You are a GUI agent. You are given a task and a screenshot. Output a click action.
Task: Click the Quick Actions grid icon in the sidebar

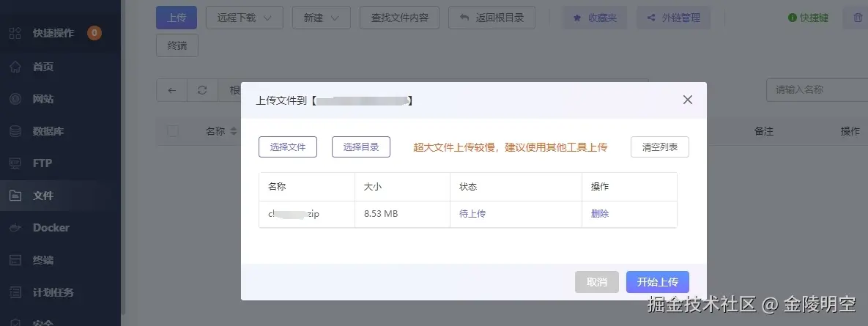pyautogui.click(x=15, y=33)
